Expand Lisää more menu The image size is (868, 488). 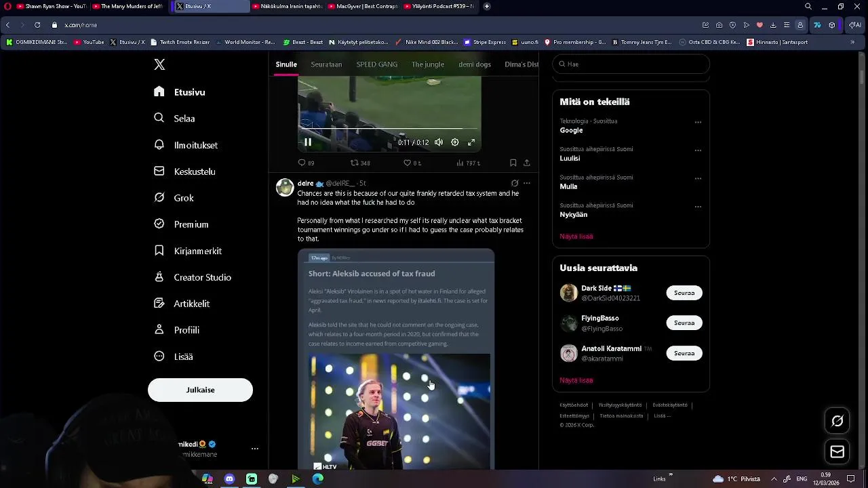point(174,357)
